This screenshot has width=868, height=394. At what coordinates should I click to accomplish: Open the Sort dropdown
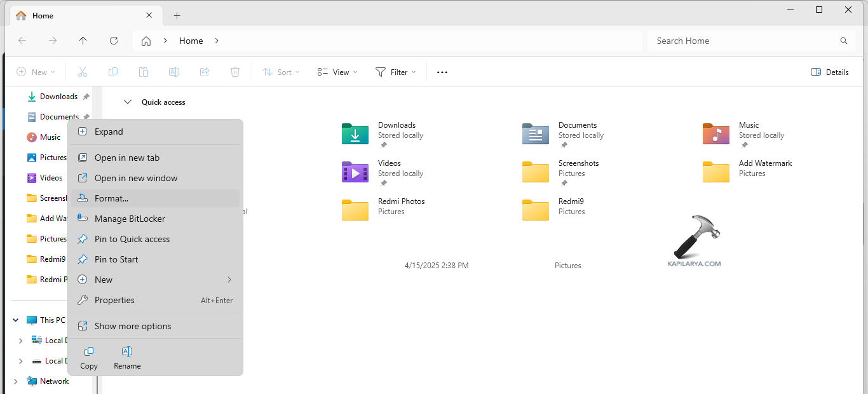281,72
